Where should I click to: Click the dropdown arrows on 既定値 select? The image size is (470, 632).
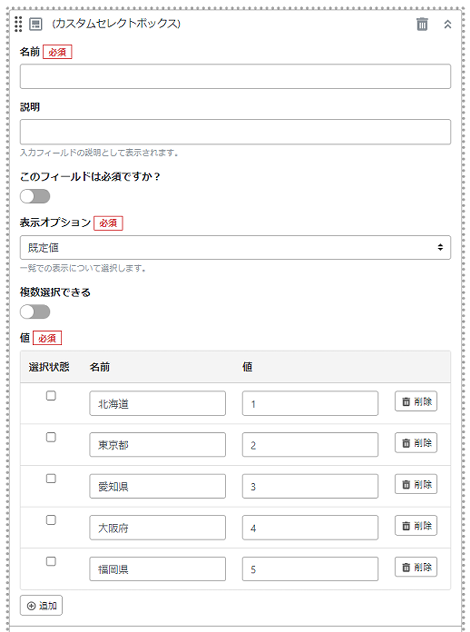(x=440, y=247)
